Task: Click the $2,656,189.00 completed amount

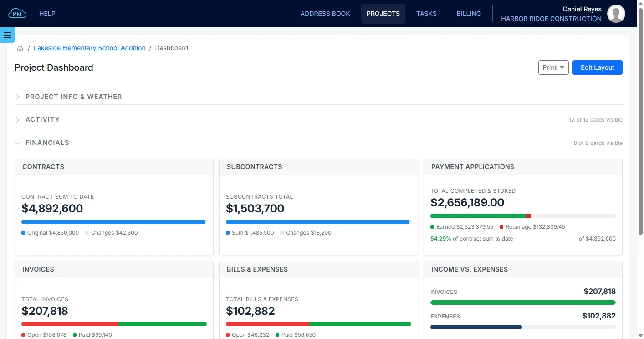Action: tap(467, 203)
